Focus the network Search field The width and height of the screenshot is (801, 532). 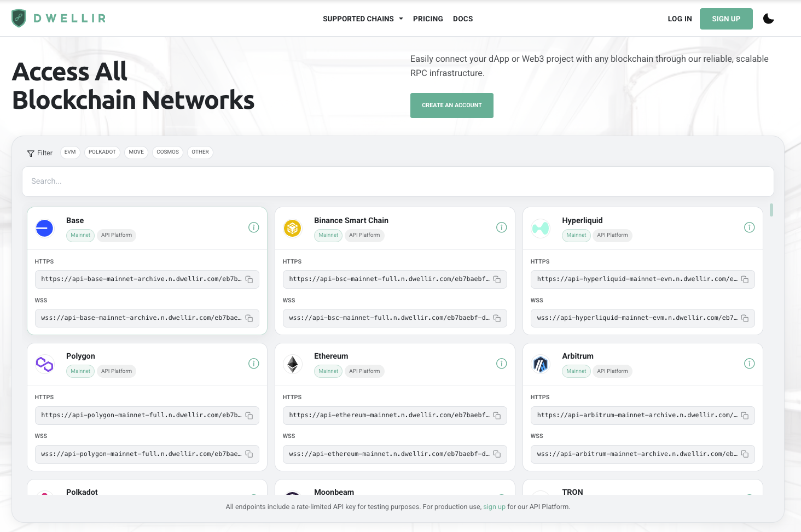pyautogui.click(x=398, y=182)
